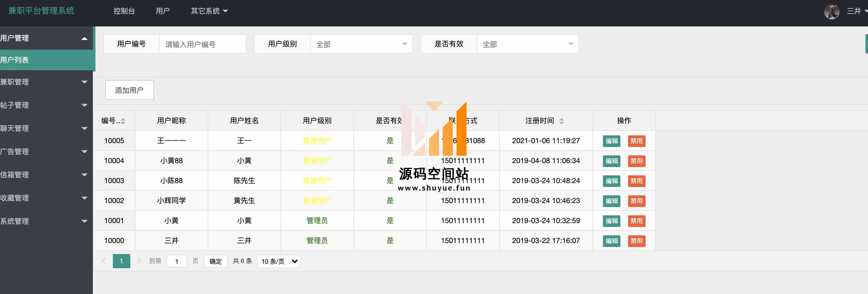Click 普通用户 level in row 10002

[317, 201]
